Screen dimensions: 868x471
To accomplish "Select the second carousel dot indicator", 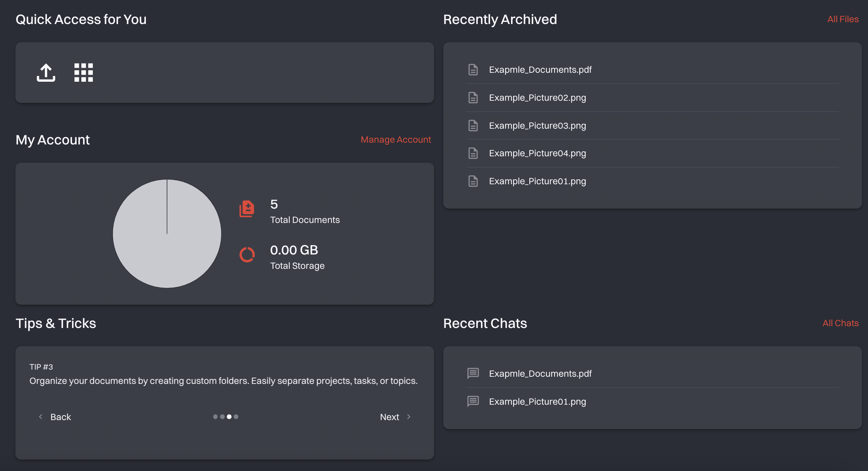I will [222, 417].
